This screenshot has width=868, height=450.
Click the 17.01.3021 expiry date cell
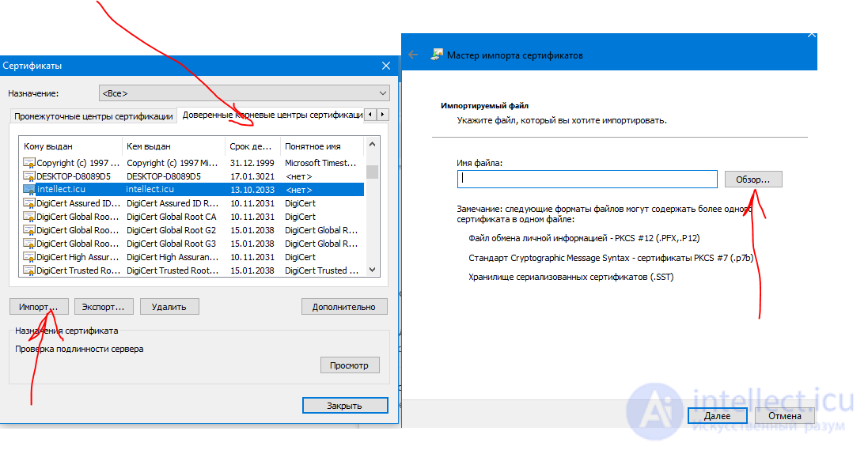(x=252, y=176)
